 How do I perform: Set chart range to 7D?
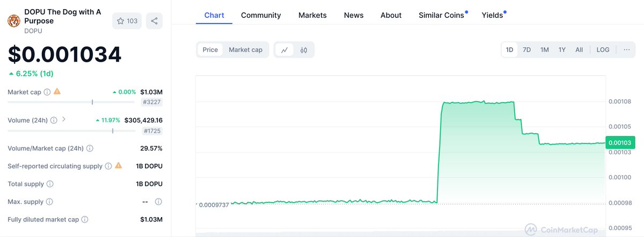527,49
